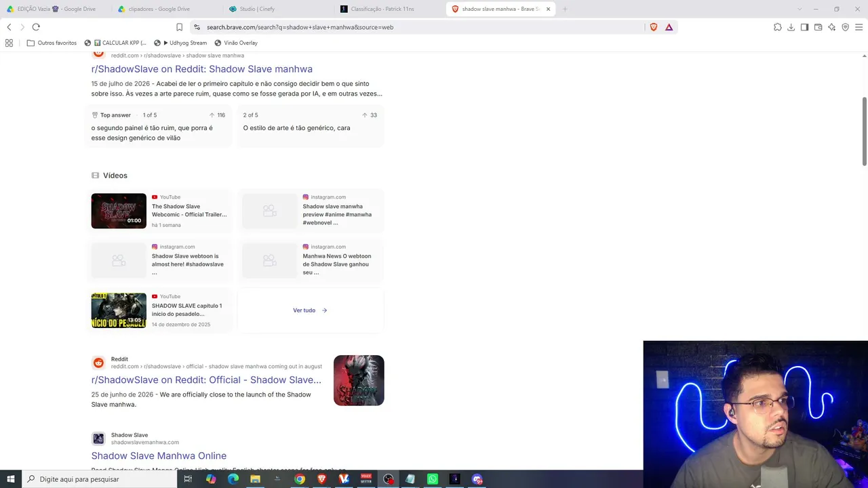Open the downloads icon in the toolbar

(x=791, y=27)
